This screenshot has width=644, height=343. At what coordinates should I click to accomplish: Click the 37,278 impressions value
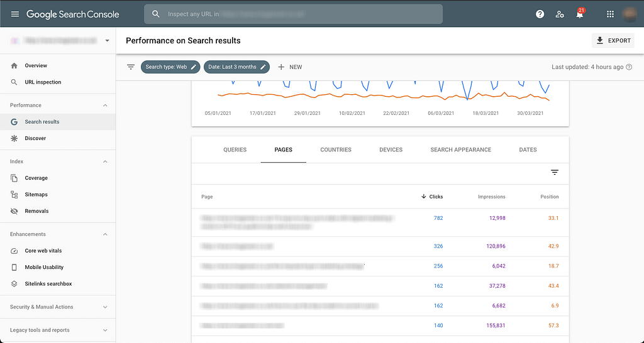(497, 286)
